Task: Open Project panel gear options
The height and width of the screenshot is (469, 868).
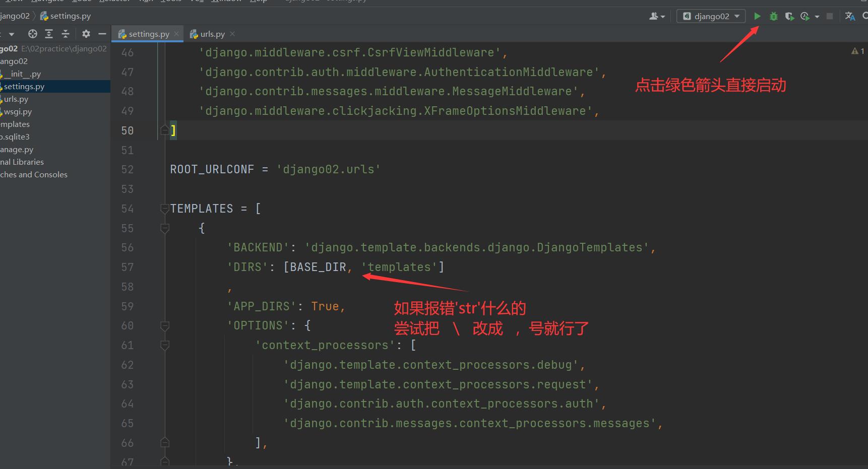Action: 86,34
